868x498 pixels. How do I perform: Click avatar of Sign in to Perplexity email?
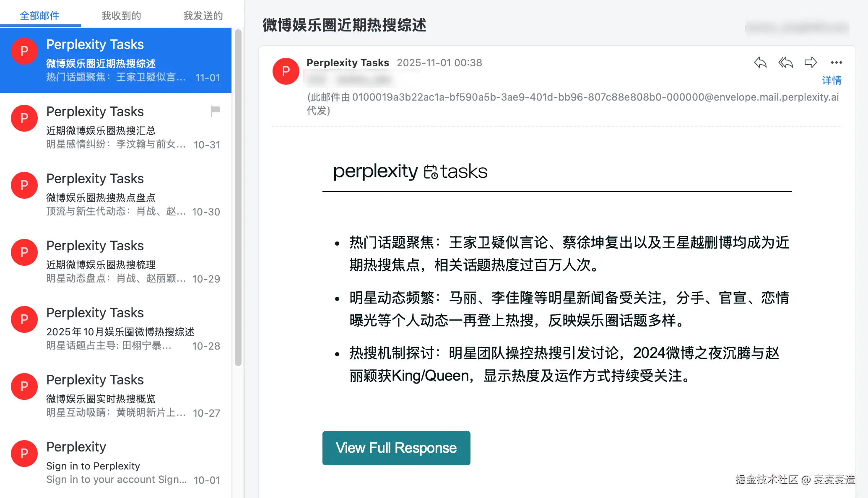(x=24, y=454)
